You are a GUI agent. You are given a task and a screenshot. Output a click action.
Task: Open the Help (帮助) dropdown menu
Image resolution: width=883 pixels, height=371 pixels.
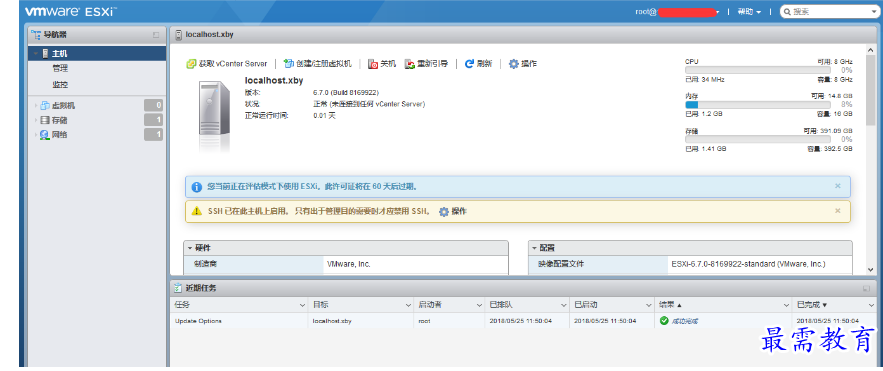coord(749,12)
